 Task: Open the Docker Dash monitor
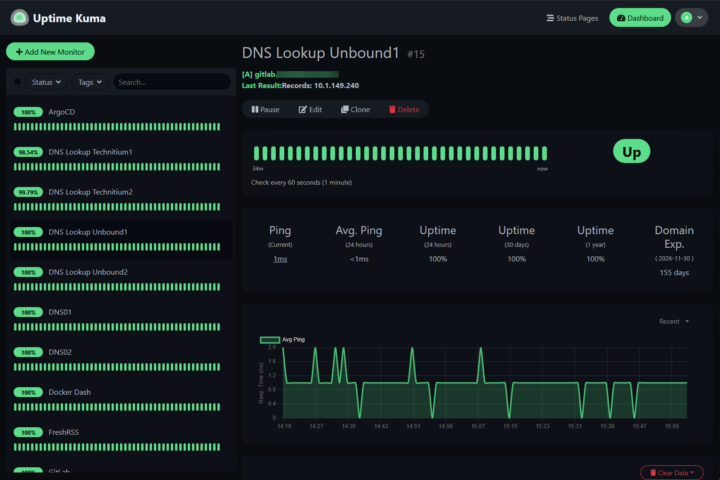[121, 399]
